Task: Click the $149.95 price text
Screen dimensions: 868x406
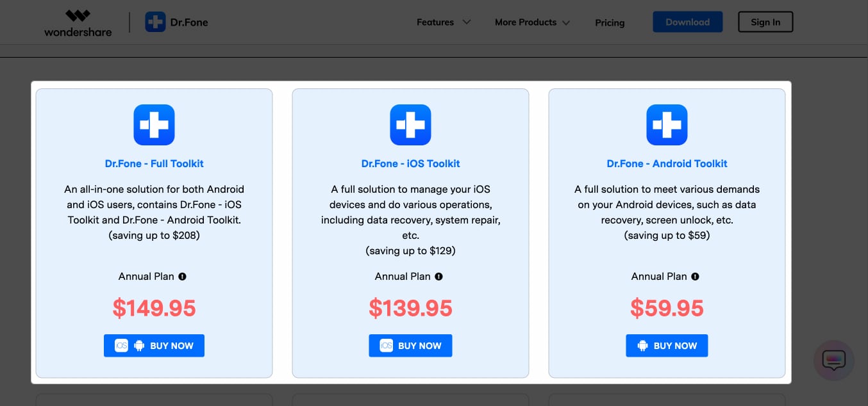Action: [x=154, y=309]
